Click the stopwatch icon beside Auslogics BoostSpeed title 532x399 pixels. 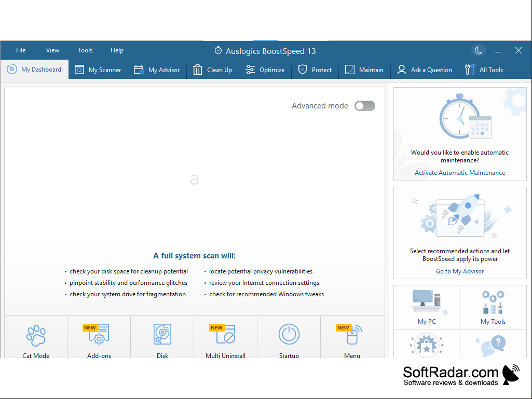pyautogui.click(x=218, y=50)
